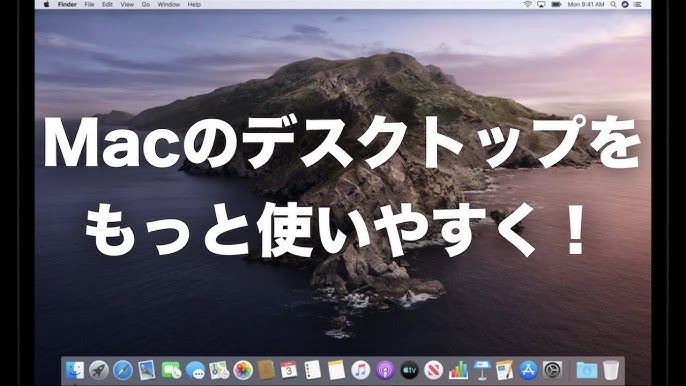The image size is (686, 386).
Task: Click the AirPlay display icon
Action: [541, 4]
